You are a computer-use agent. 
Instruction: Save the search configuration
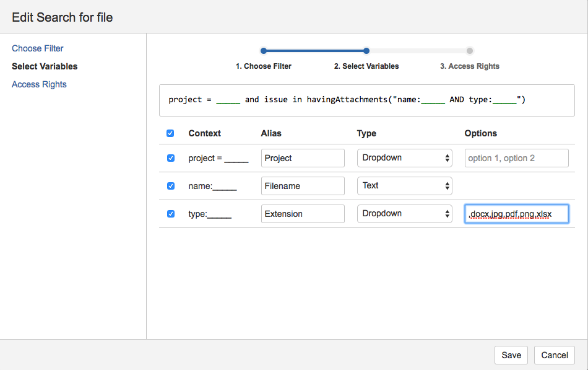click(511, 355)
